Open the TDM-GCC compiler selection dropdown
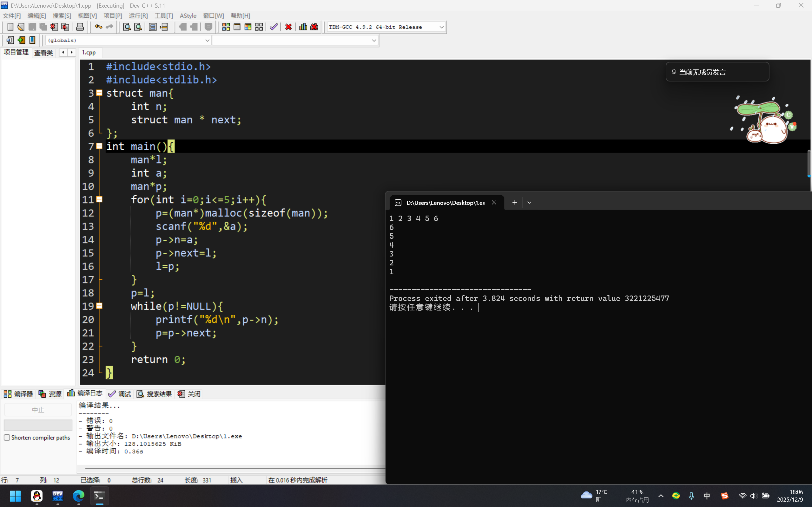Viewport: 812px width, 507px height. coord(441,27)
